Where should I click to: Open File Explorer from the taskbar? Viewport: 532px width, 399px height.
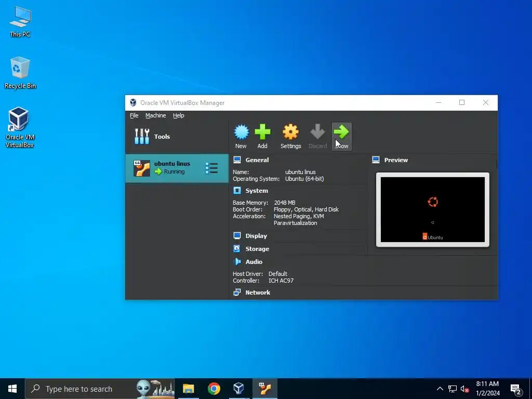coord(188,389)
